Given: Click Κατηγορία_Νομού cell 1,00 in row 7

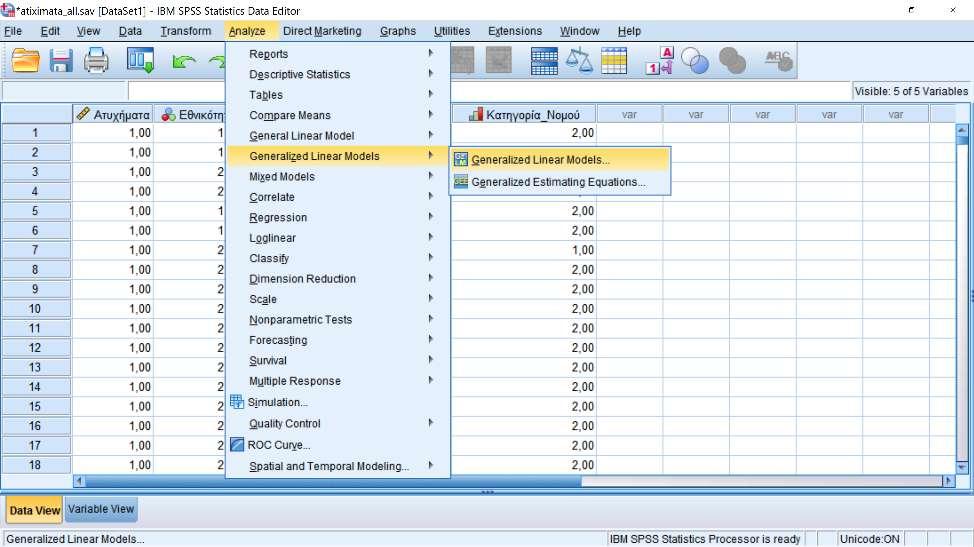Looking at the screenshot, I should click(524, 250).
